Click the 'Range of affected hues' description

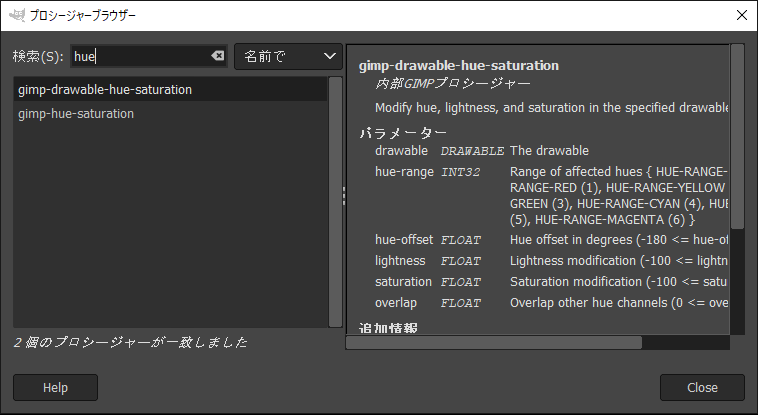click(x=619, y=195)
